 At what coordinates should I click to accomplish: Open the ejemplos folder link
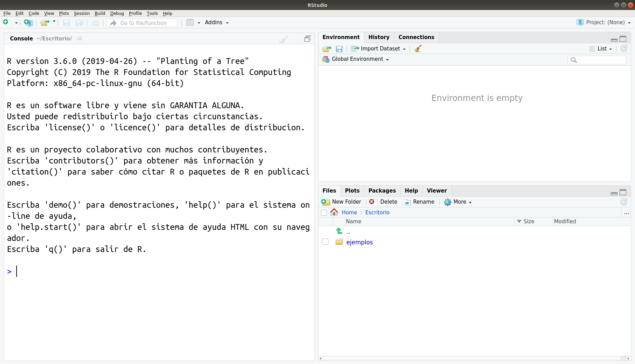click(359, 242)
